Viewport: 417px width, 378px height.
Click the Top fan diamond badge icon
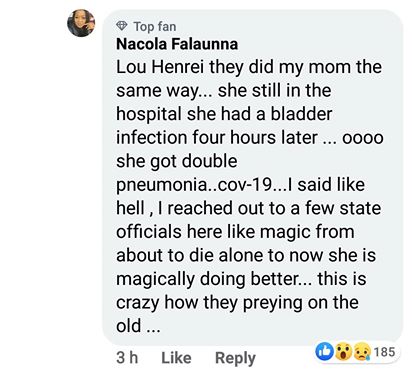[122, 26]
